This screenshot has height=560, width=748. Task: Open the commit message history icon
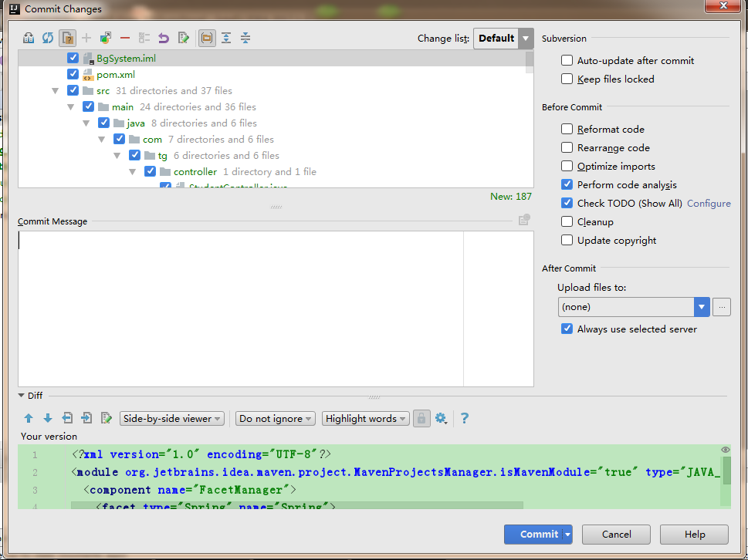pos(524,220)
